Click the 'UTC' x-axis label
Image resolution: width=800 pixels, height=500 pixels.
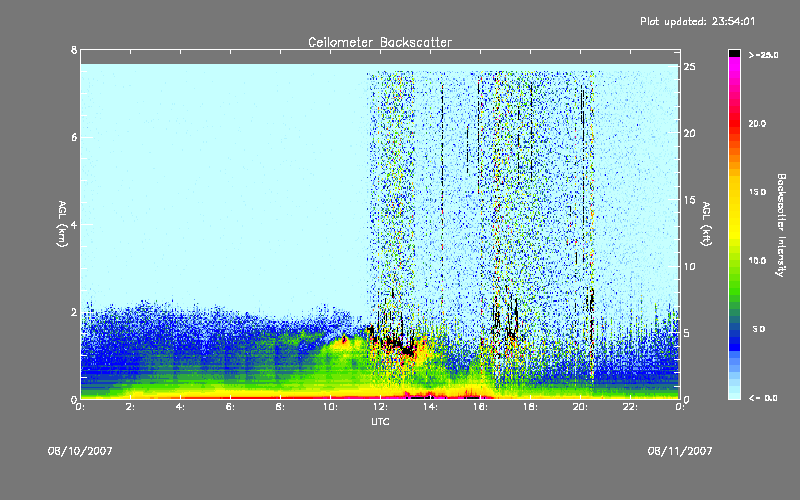pyautogui.click(x=380, y=421)
